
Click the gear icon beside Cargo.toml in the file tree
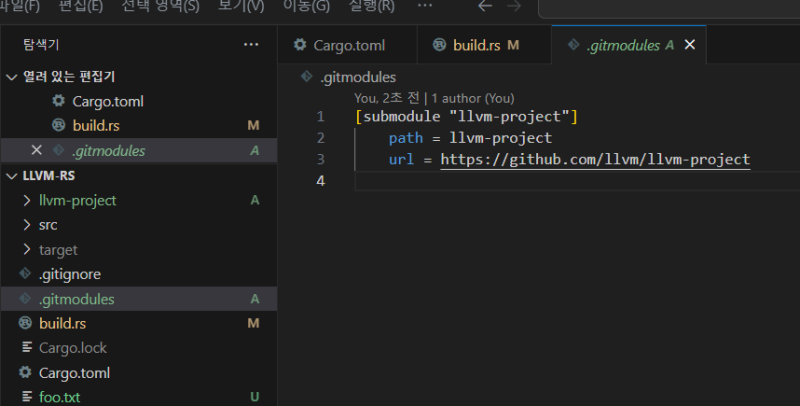(x=27, y=373)
